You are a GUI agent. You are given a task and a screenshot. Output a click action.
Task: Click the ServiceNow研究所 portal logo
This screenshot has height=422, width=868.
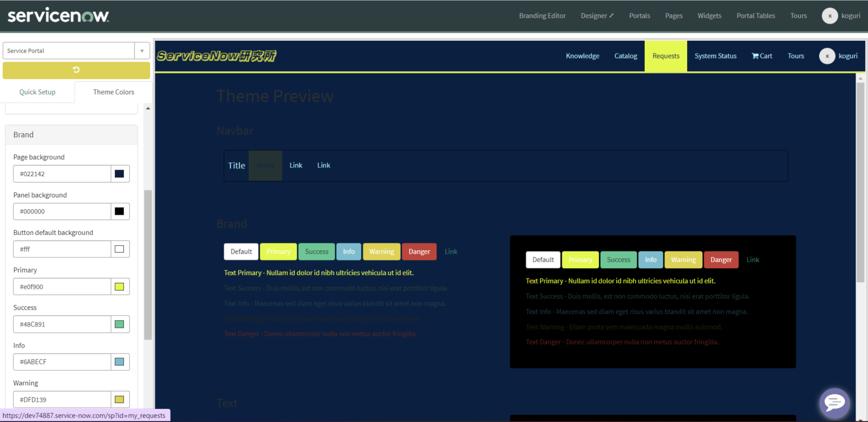point(216,56)
